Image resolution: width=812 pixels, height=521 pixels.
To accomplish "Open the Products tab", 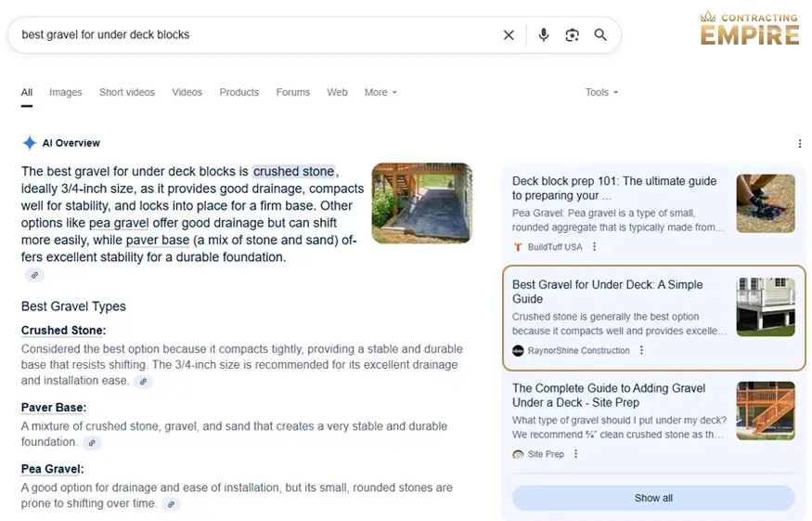I will click(238, 92).
